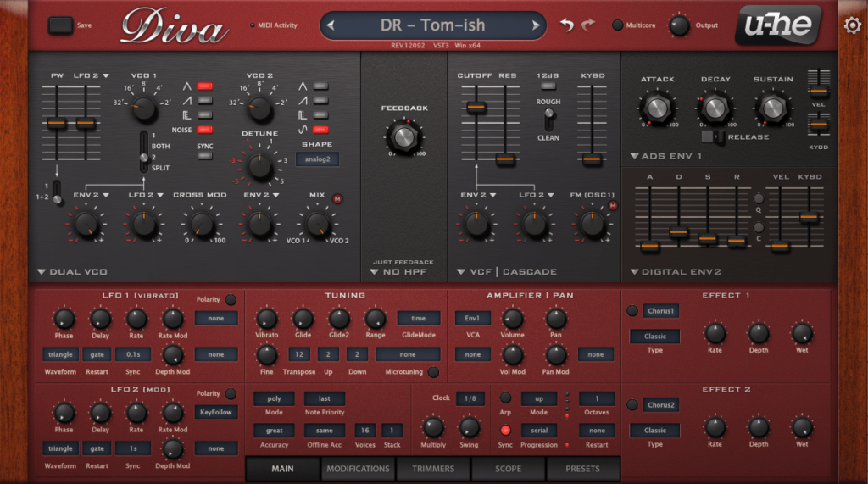Open the settings gear icon
This screenshot has width=868, height=484.
pyautogui.click(x=852, y=25)
